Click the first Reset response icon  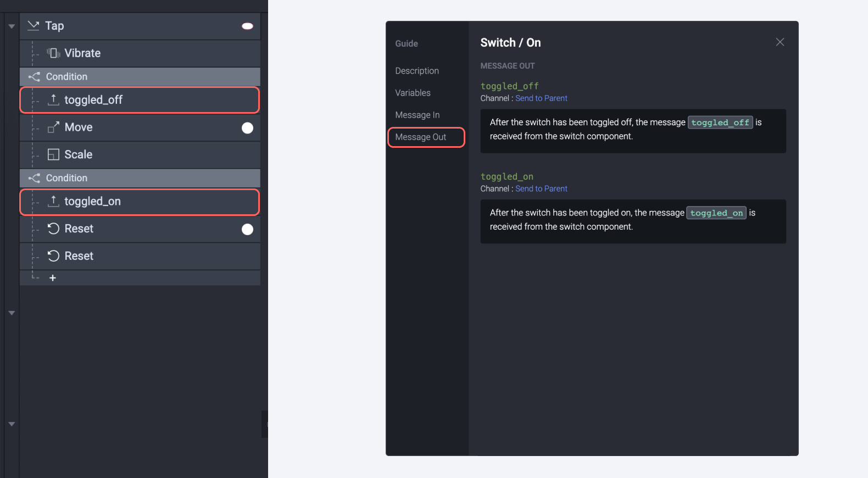point(53,229)
